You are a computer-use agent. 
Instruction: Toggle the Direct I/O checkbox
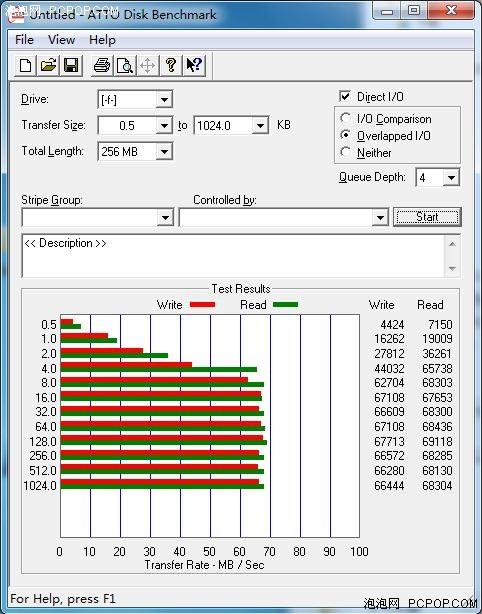click(x=345, y=96)
